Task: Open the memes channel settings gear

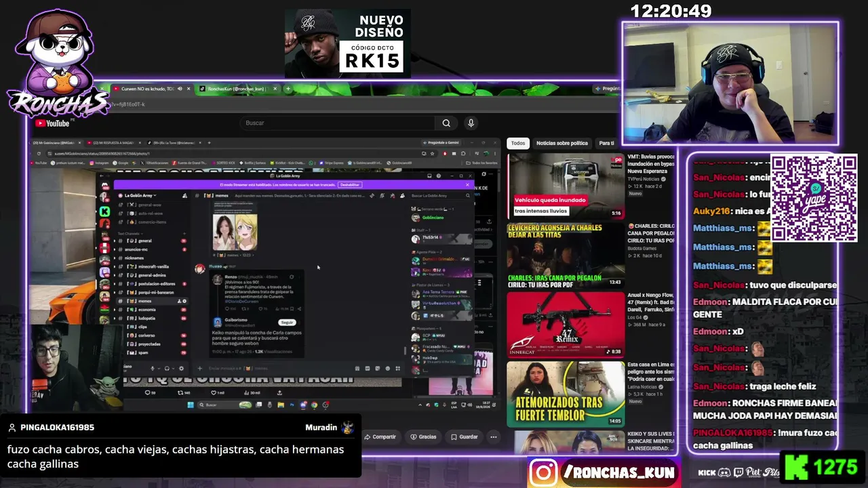Action: pyautogui.click(x=184, y=301)
